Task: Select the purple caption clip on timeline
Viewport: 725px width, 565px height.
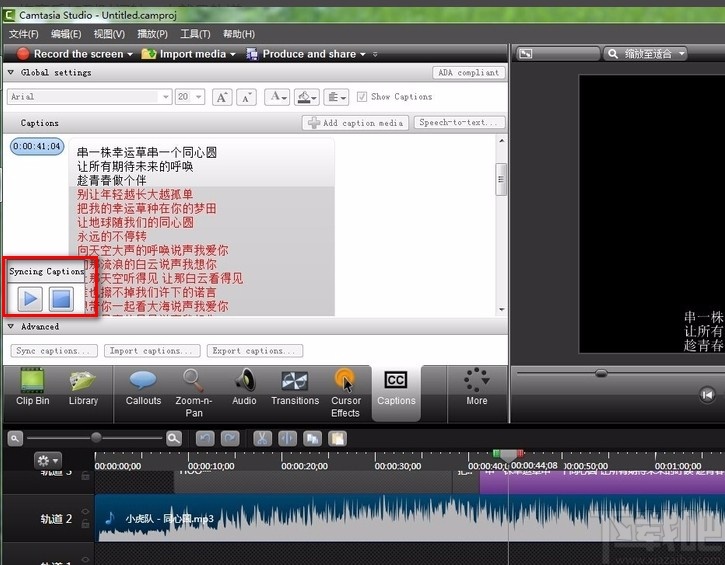Action: point(602,483)
